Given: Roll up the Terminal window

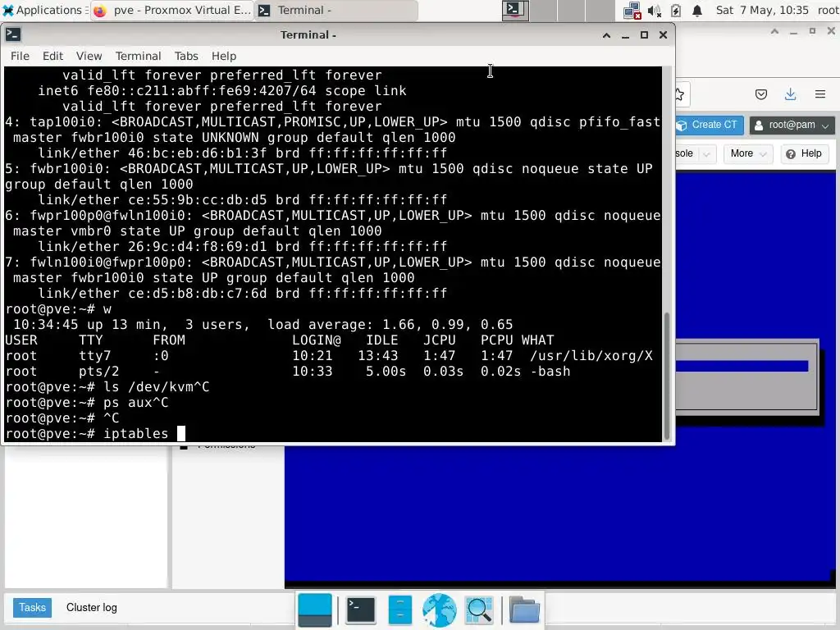Looking at the screenshot, I should (606, 35).
